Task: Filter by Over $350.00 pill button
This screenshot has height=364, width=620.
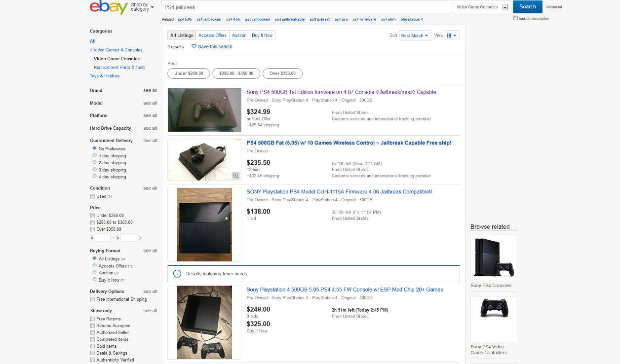Action: (x=282, y=73)
